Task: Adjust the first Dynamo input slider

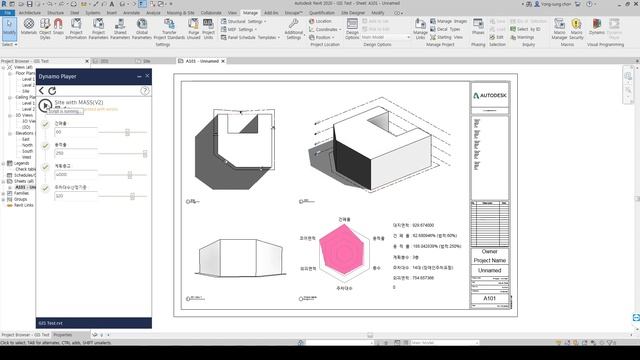Action: coord(127,132)
